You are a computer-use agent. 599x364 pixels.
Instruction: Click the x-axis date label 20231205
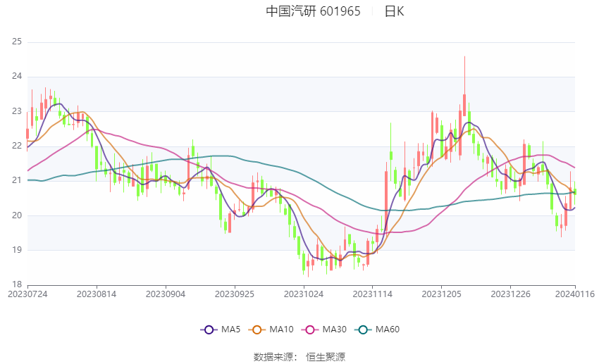coord(442,294)
